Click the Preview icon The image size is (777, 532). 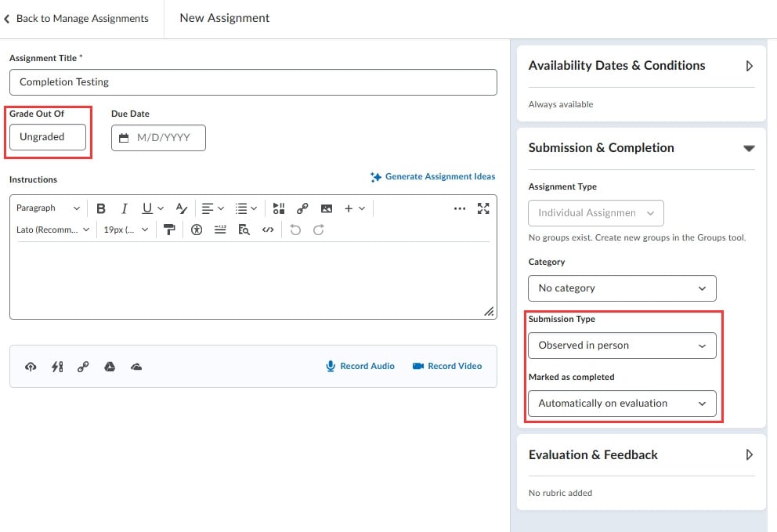244,230
